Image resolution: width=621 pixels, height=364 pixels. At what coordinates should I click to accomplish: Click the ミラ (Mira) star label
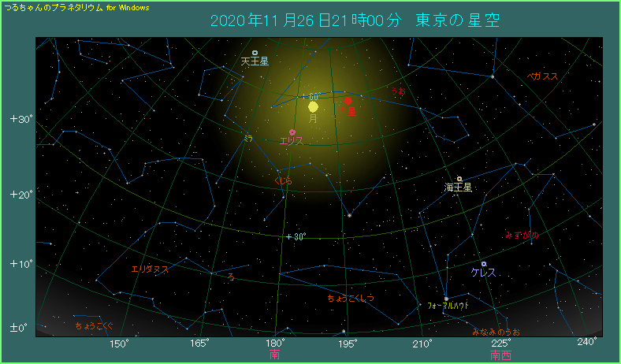[247, 138]
